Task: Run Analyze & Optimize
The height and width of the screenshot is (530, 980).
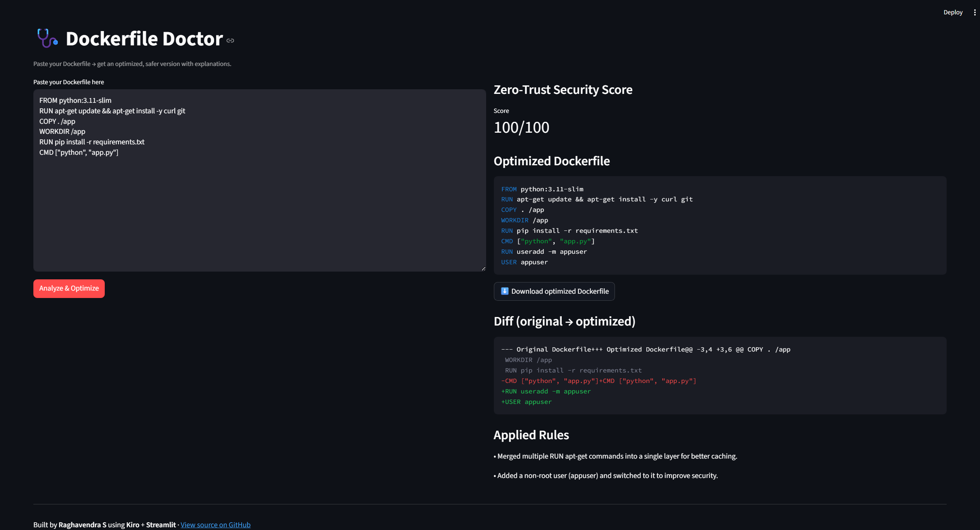Action: pos(69,288)
